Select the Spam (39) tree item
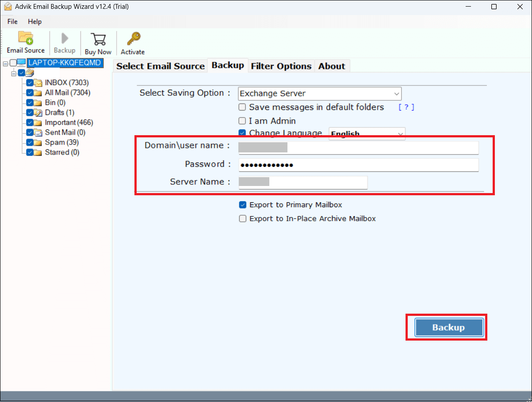 tap(62, 142)
